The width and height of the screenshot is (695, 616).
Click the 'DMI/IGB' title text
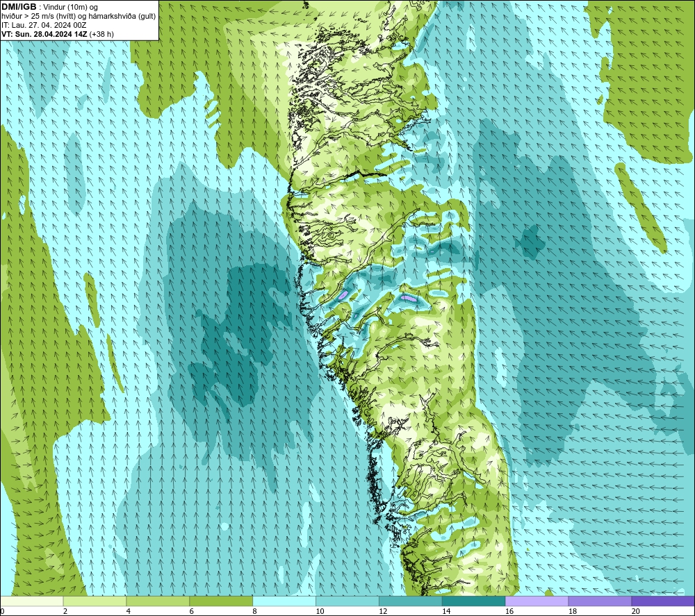[19, 7]
